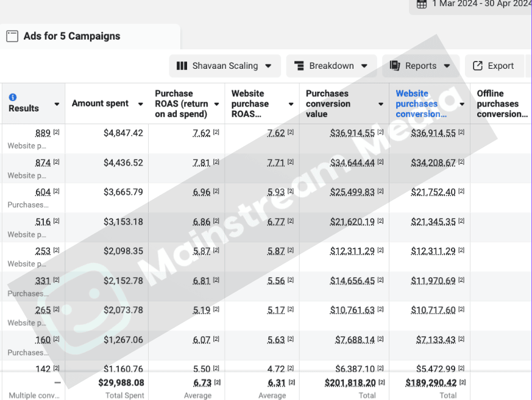The image size is (532, 400).
Task: Click the calendar icon beside date range
Action: (422, 4)
